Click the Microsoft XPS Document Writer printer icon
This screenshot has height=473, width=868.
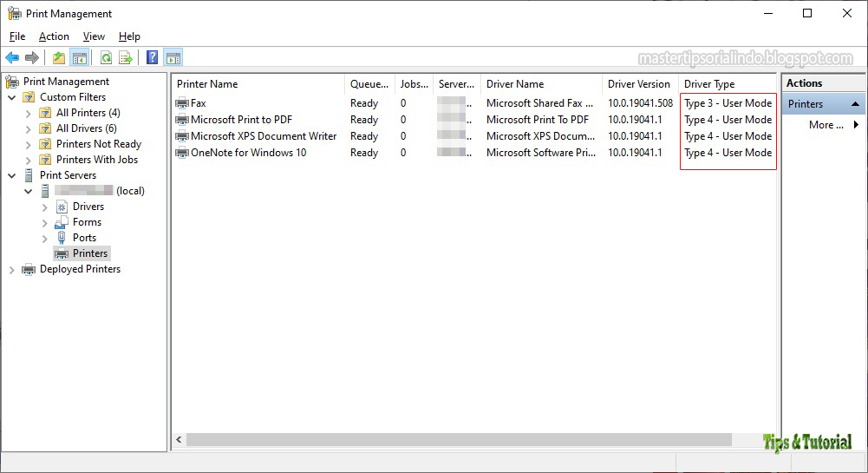click(182, 136)
